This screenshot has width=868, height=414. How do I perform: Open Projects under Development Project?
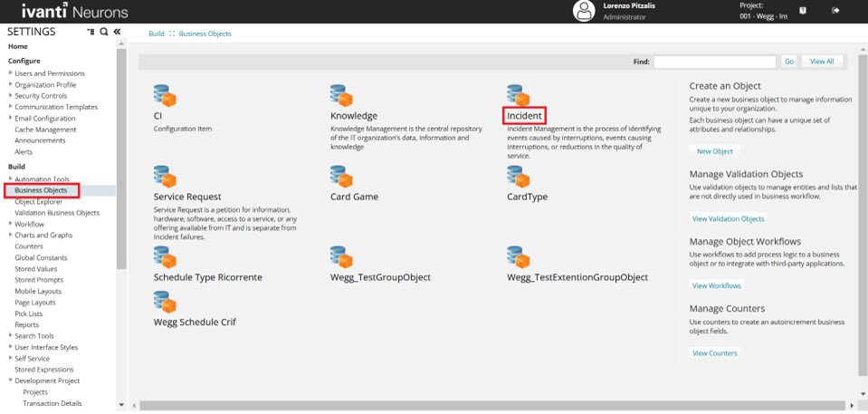35,392
